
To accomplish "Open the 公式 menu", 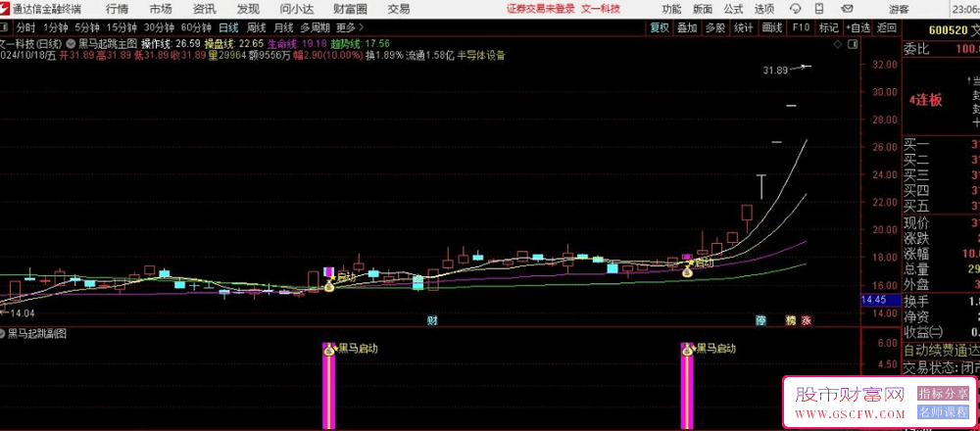I will 733,9.
